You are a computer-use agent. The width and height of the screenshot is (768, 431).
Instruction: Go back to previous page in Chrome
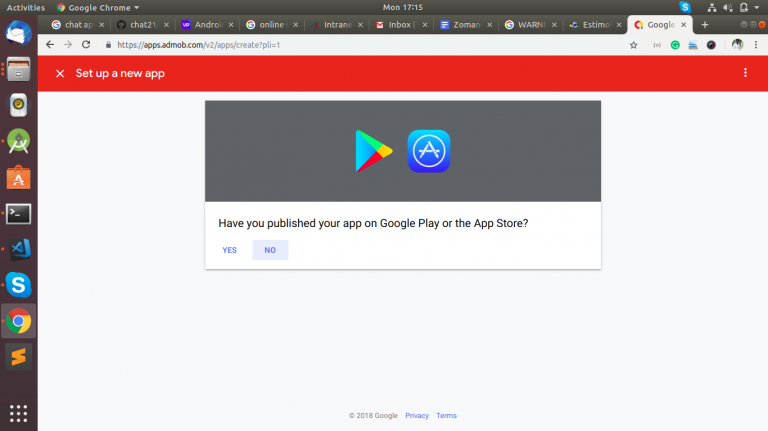(x=50, y=45)
